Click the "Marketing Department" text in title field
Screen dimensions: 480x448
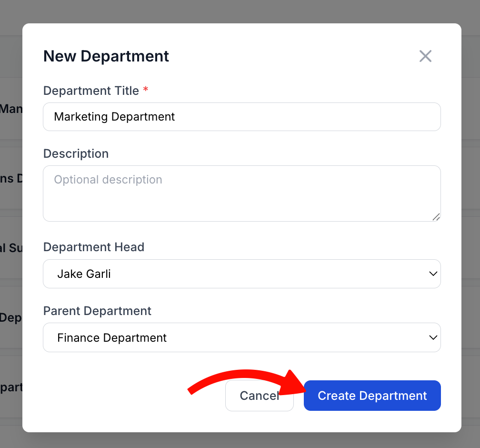pos(114,117)
